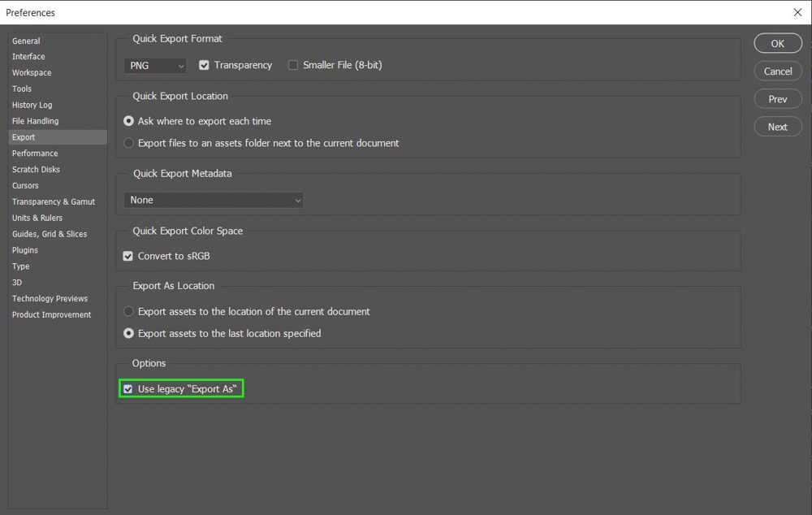Open Product Improvement preferences
The width and height of the screenshot is (812, 515).
pos(51,314)
